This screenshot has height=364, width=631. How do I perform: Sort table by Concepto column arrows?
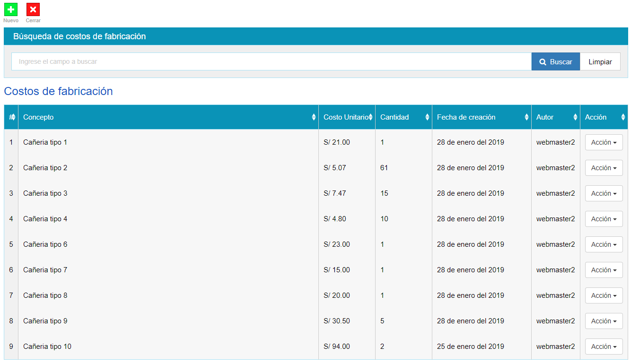(314, 117)
